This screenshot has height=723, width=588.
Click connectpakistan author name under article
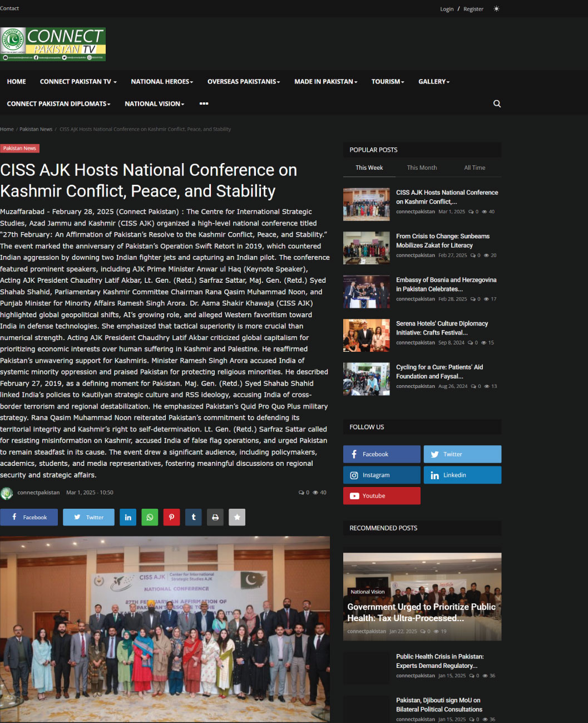click(x=38, y=493)
